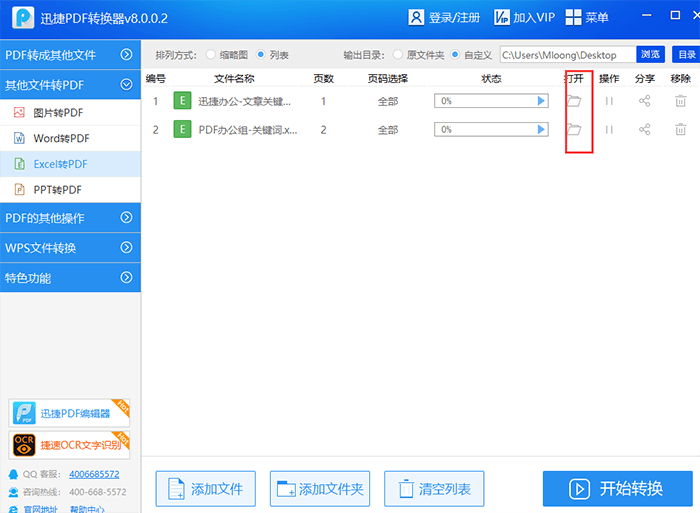Select file name 迅捷办公-文章关键...
The height and width of the screenshot is (513, 700).
(245, 102)
